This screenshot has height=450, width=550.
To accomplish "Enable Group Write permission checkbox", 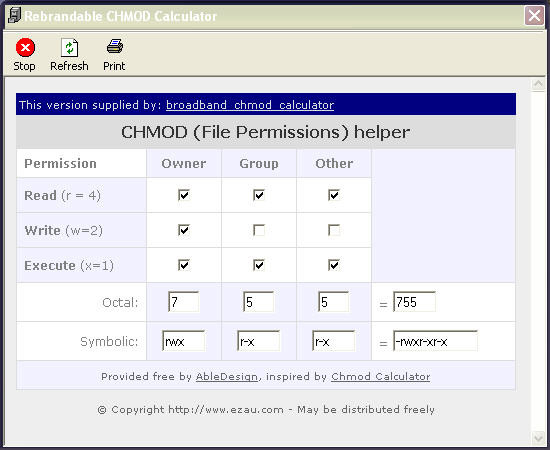I will pyautogui.click(x=259, y=230).
